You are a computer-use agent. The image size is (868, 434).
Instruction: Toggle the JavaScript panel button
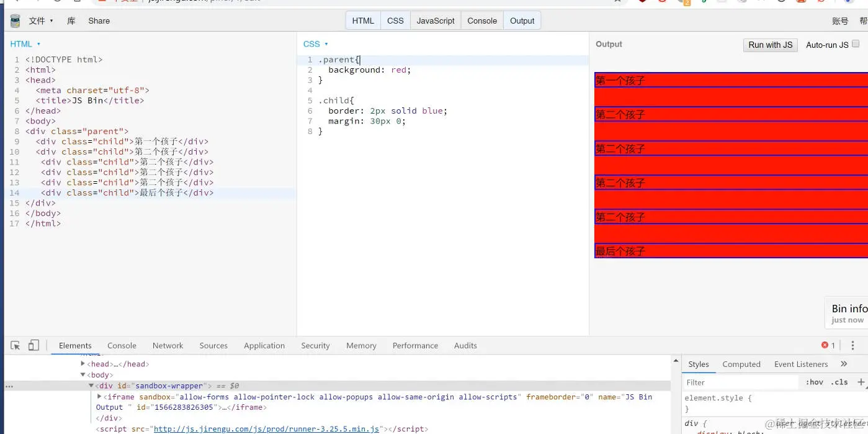[436, 20]
